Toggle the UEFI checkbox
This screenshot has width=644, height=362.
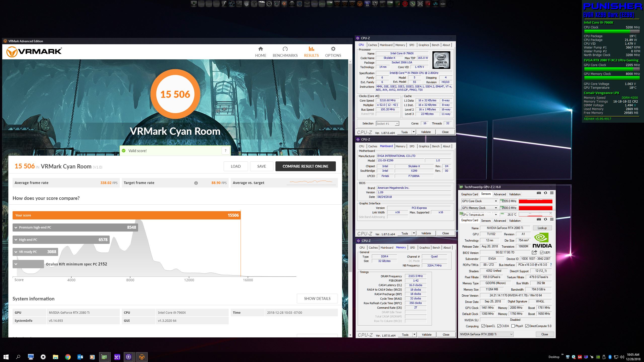pos(542,253)
